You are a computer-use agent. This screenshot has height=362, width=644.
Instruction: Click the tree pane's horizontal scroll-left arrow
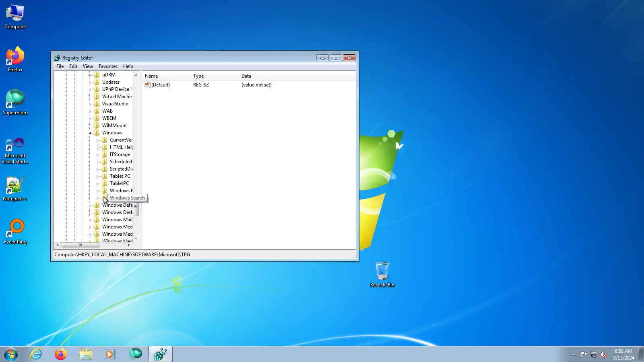pyautogui.click(x=58, y=245)
